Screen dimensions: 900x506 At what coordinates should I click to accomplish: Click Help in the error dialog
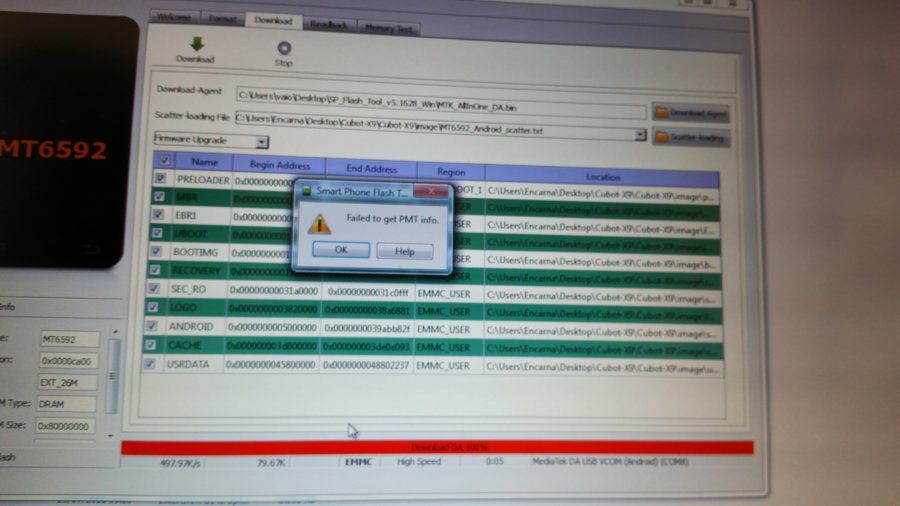pos(405,251)
